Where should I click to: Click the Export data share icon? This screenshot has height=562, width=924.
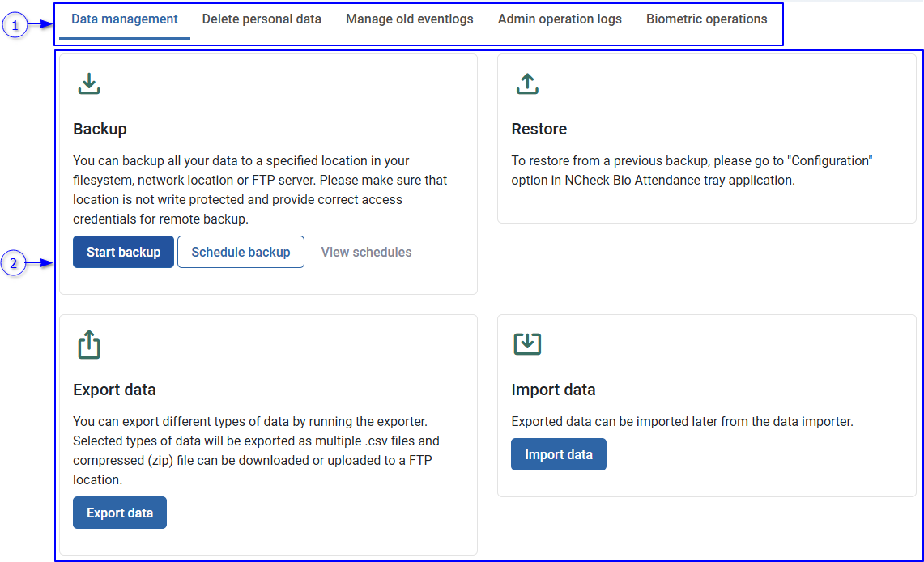click(x=89, y=344)
